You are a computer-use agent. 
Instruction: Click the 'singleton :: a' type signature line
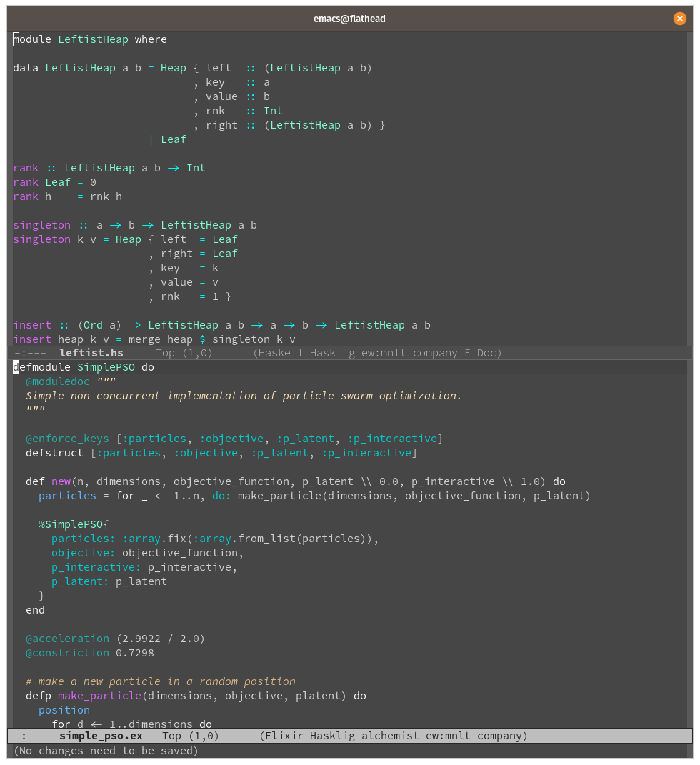coord(135,226)
